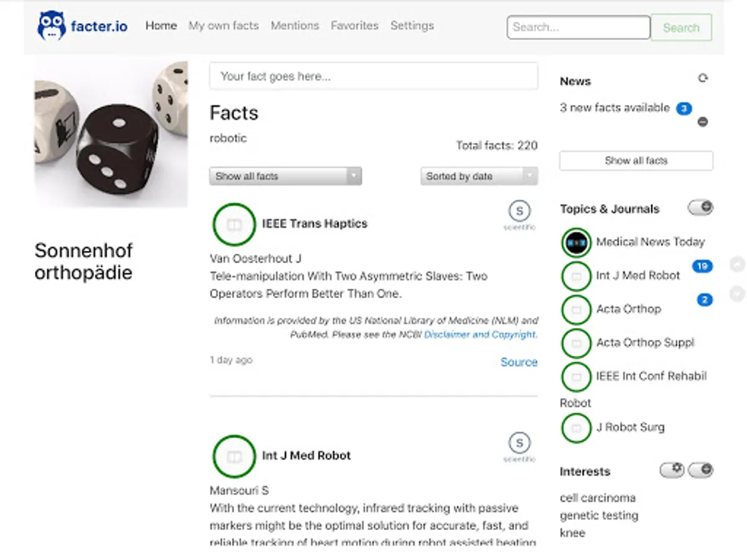Click the IEEE Trans Haptics journal icon
This screenshot has height=560, width=747.
click(234, 224)
